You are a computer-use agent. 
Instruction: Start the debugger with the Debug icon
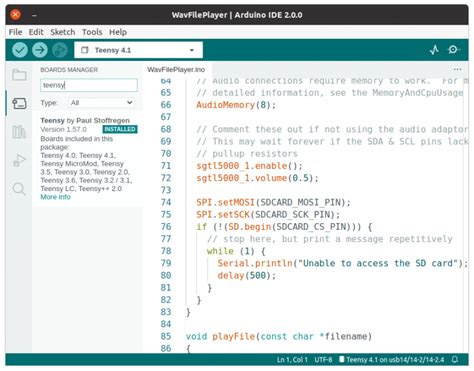(x=60, y=50)
